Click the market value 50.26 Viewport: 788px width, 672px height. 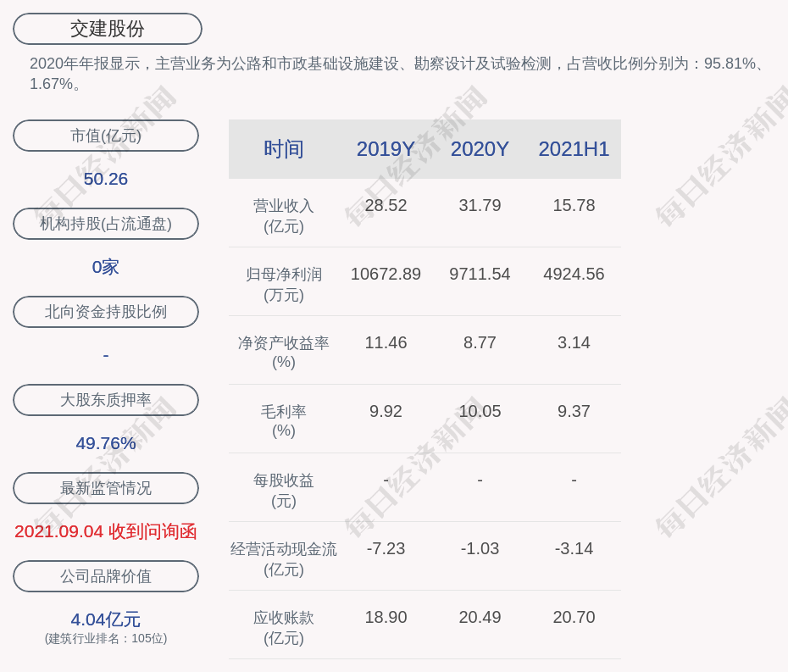(106, 179)
